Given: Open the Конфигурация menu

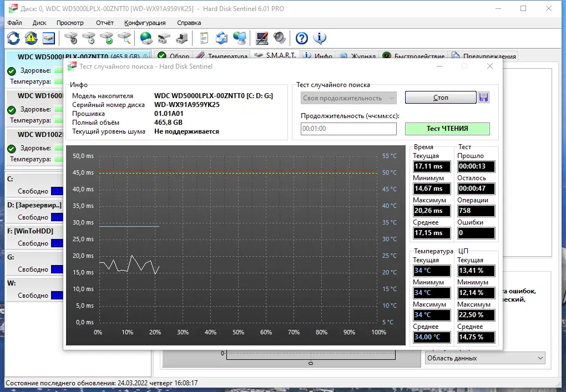Looking at the screenshot, I should tap(145, 23).
